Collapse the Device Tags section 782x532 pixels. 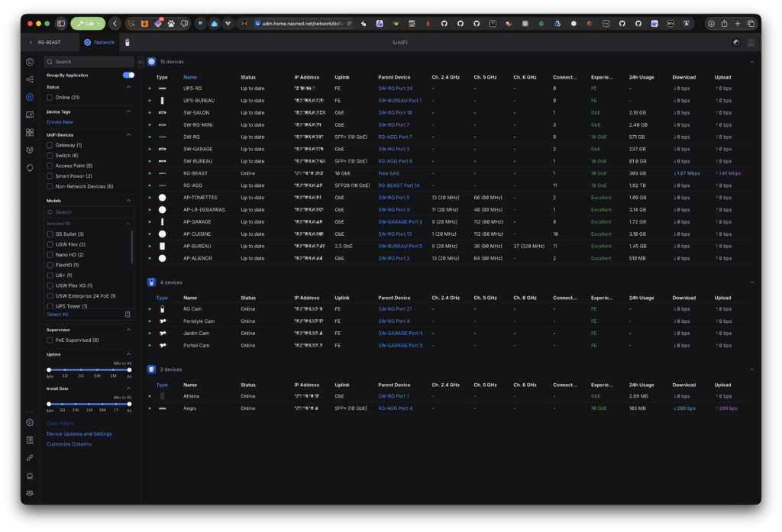128,111
